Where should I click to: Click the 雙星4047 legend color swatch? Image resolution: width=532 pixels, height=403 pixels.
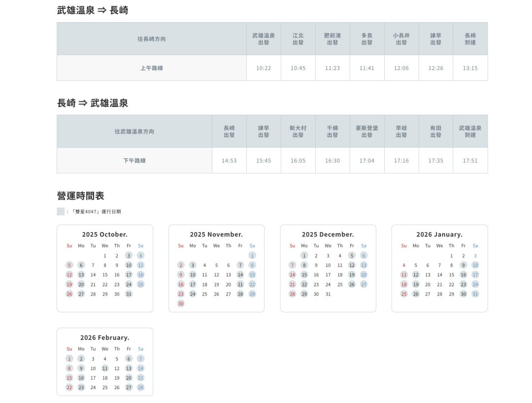[61, 211]
